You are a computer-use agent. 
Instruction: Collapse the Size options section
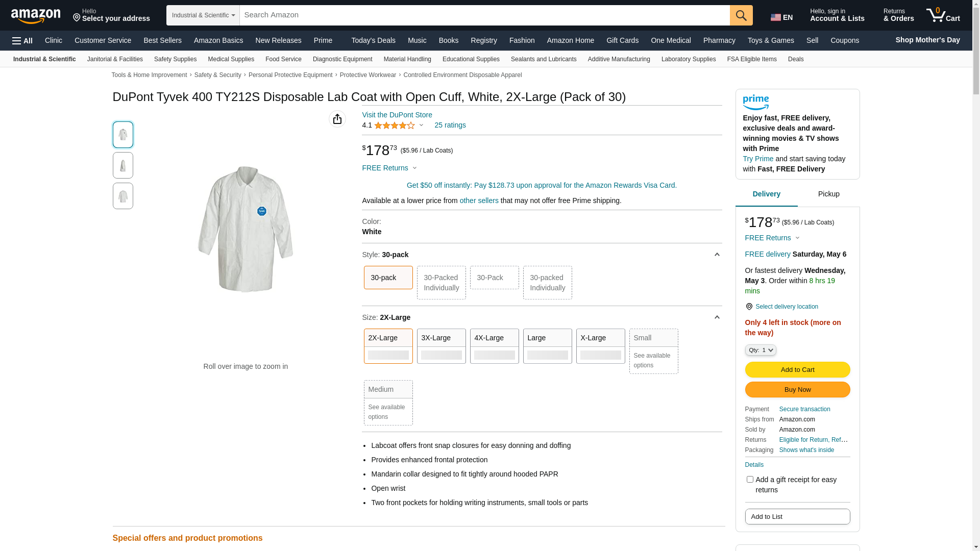pos(717,317)
